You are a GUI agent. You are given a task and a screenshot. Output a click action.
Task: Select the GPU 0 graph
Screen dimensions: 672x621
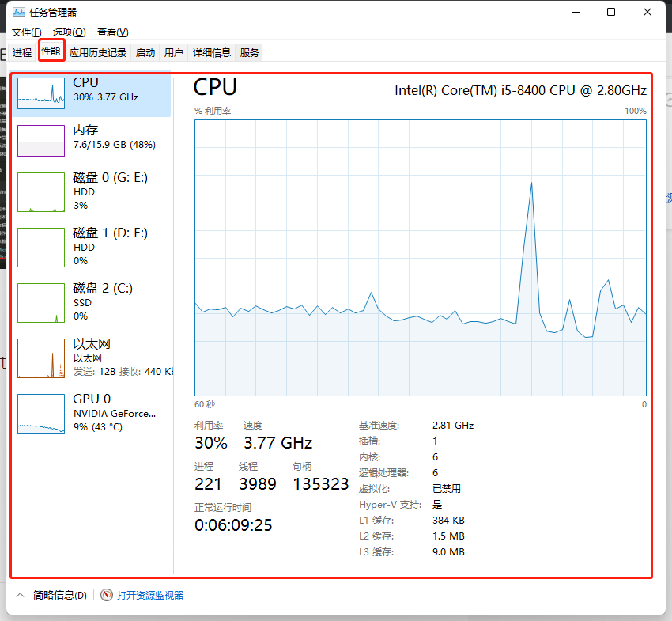coord(41,414)
